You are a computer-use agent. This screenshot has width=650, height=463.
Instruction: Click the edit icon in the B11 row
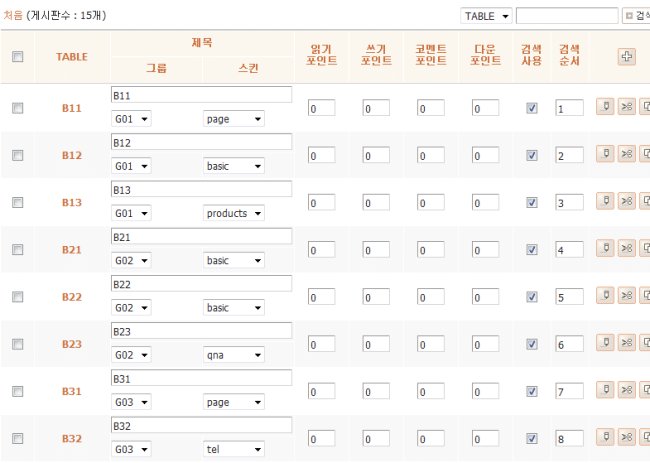605,107
